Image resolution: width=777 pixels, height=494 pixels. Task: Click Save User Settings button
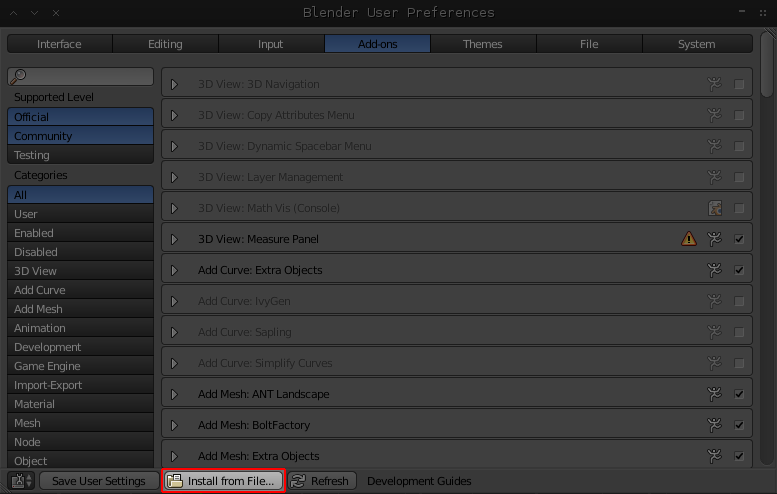click(x=99, y=481)
